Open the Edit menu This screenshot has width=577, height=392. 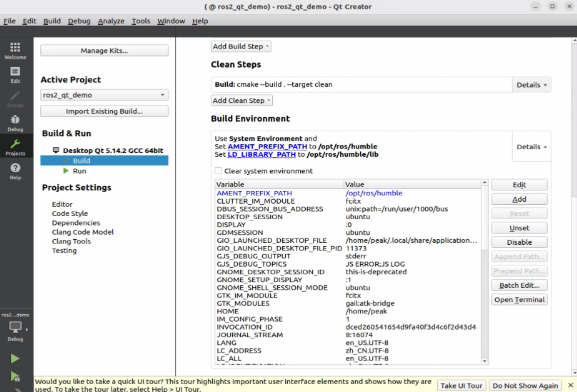pyautogui.click(x=29, y=21)
